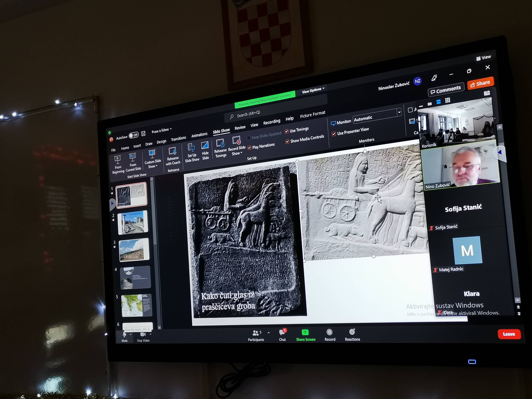The image size is (532, 399).
Task: Expand the Monitor Automatic dropdown
Action: tap(399, 112)
